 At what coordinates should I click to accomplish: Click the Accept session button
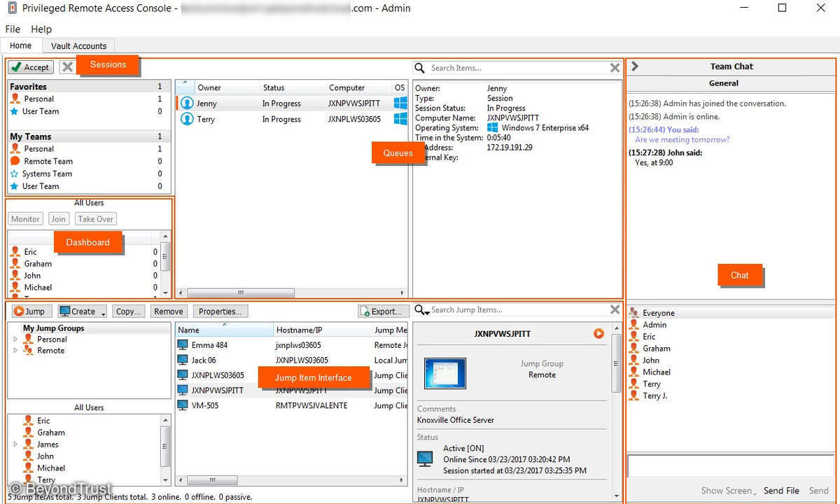(30, 67)
